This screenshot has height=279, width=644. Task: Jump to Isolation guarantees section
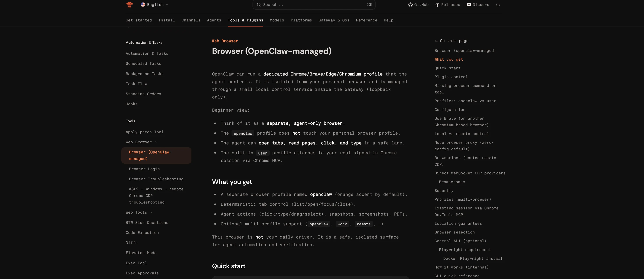(458, 224)
